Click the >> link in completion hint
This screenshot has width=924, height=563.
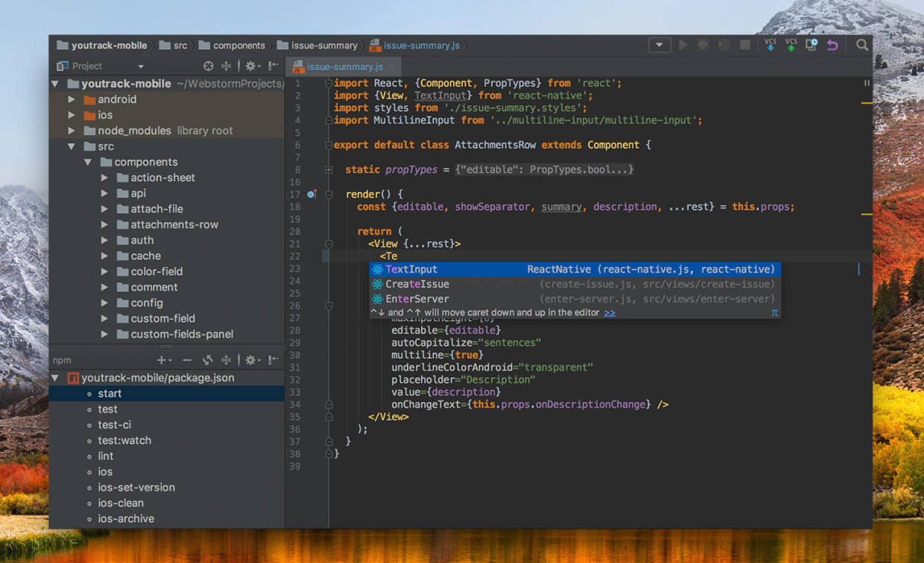click(x=610, y=313)
